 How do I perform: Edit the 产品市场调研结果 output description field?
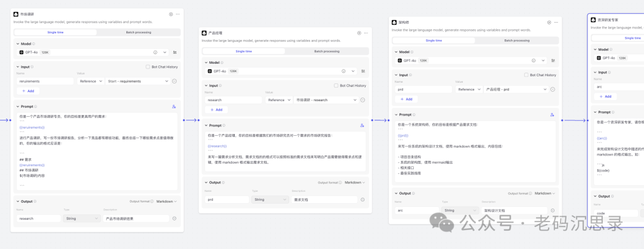click(x=136, y=219)
